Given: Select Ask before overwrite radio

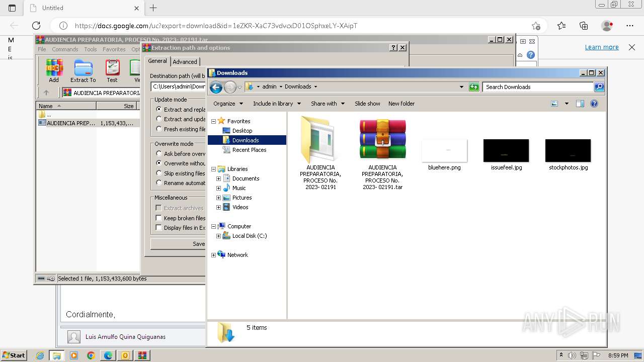Looking at the screenshot, I should tap(159, 153).
